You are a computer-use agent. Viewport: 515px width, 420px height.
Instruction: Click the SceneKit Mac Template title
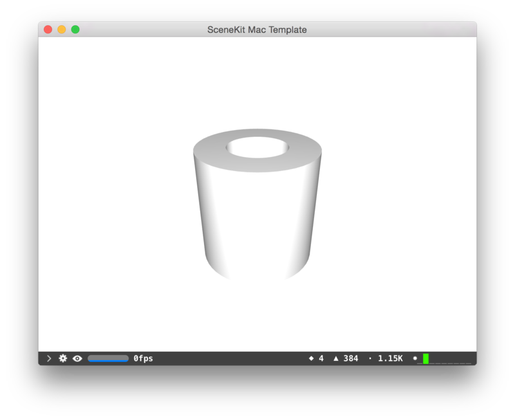[257, 30]
